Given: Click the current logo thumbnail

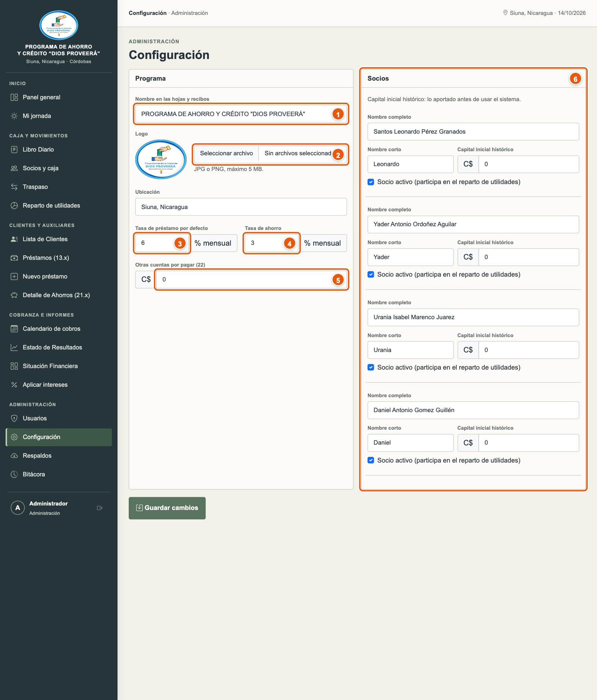Looking at the screenshot, I should [x=161, y=159].
